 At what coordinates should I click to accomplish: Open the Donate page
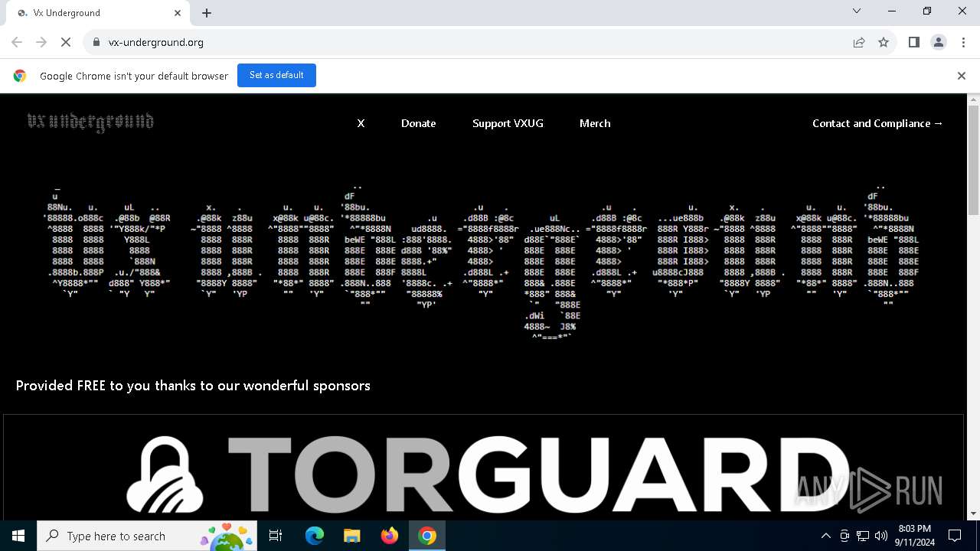click(x=419, y=123)
